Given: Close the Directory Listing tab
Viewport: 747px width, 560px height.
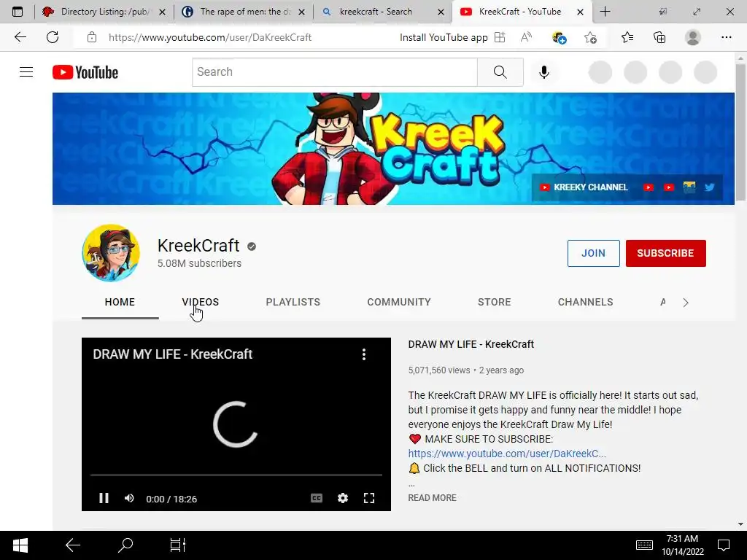Looking at the screenshot, I should pyautogui.click(x=163, y=12).
